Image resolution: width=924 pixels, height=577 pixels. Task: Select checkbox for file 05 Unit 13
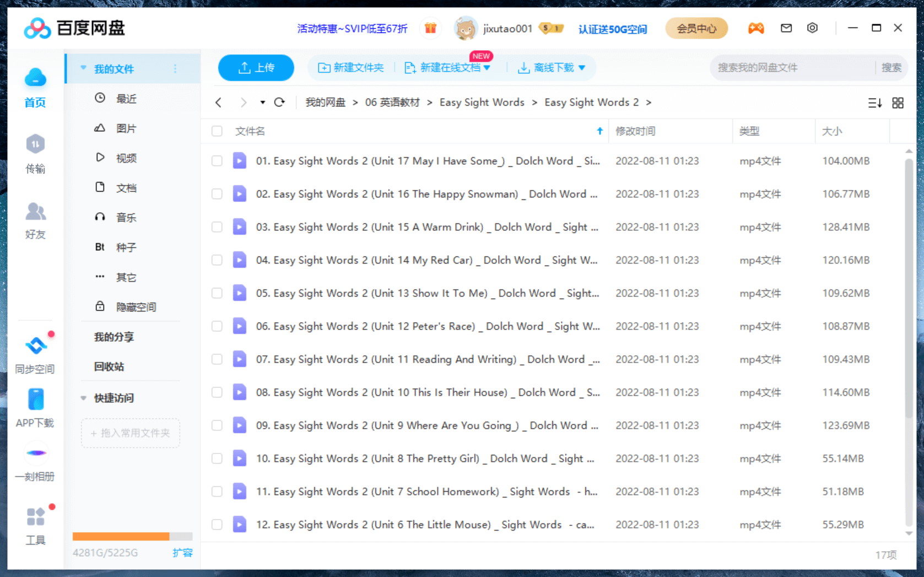tap(217, 293)
